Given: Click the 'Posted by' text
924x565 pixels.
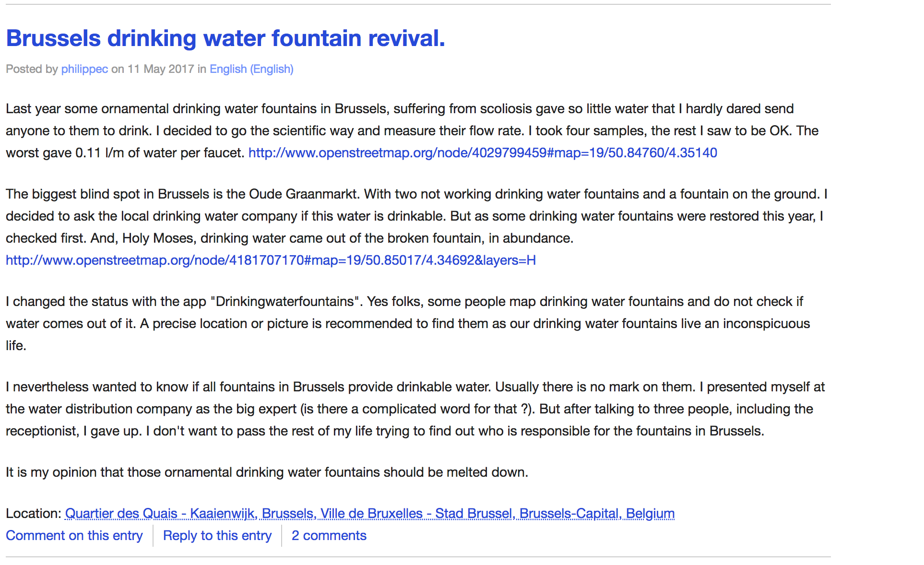Looking at the screenshot, I should pyautogui.click(x=32, y=69).
